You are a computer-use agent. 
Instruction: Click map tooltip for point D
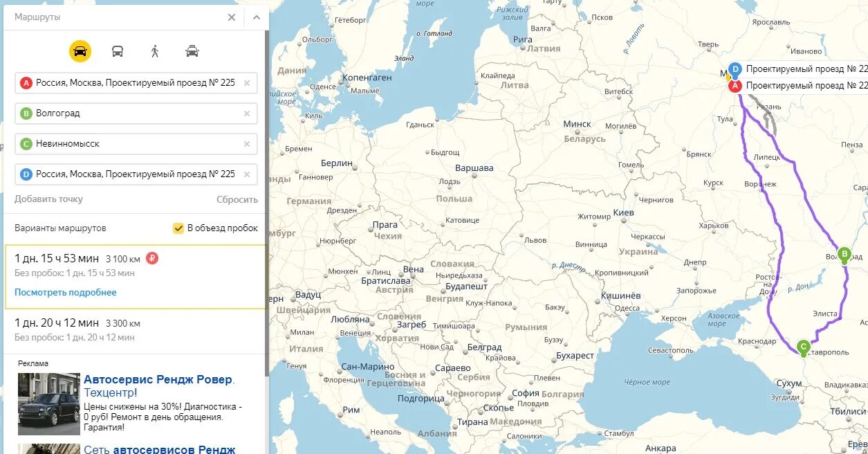806,69
